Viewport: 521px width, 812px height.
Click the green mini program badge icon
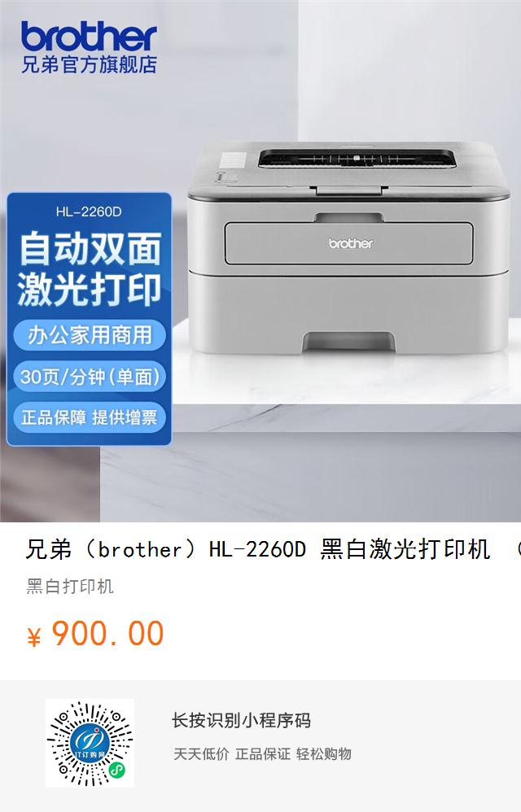pyautogui.click(x=116, y=771)
